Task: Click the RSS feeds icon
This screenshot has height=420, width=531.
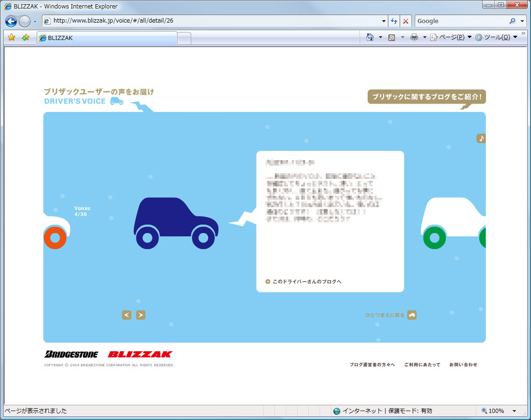Action: (392, 37)
